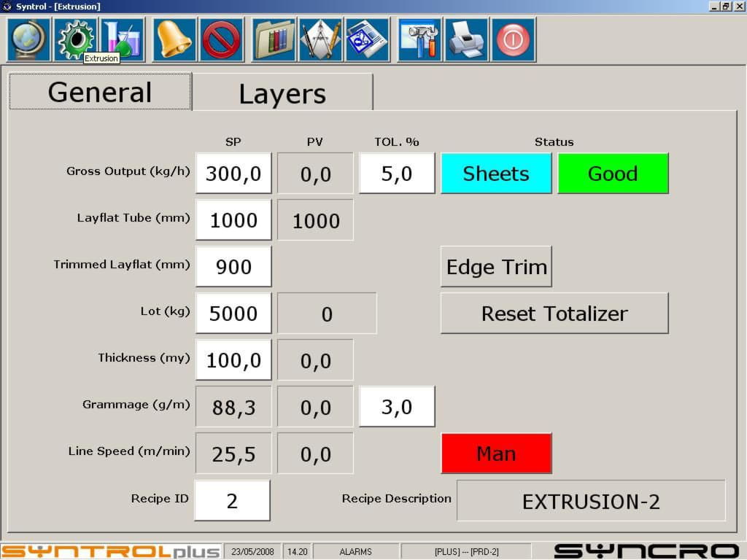Click the globe overview icon

(29, 39)
